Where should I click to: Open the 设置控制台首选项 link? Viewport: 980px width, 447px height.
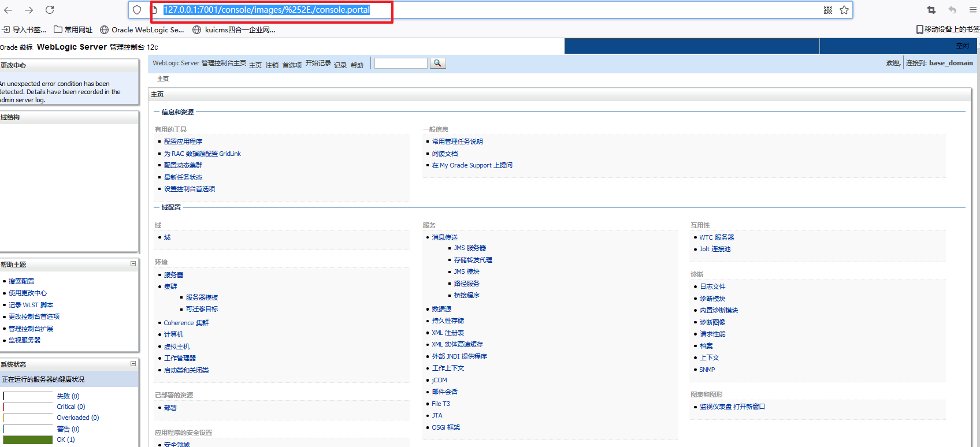190,189
